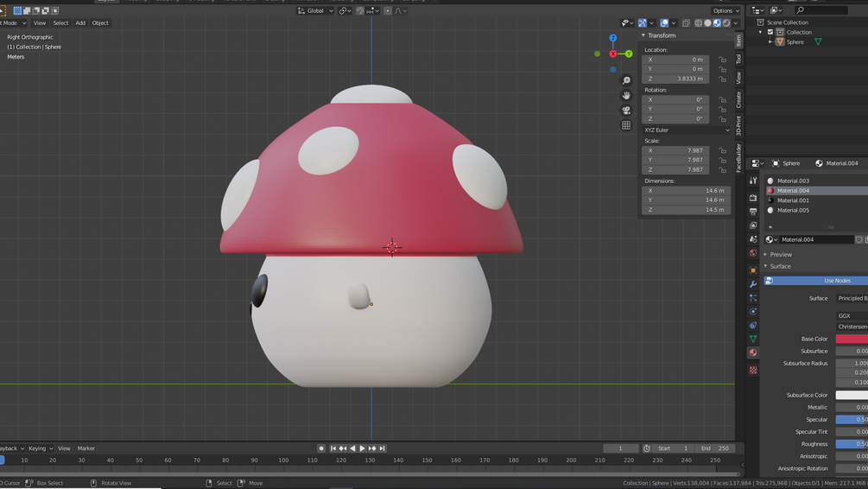
Task: Open the Object Data green triangle tab
Action: 753,339
